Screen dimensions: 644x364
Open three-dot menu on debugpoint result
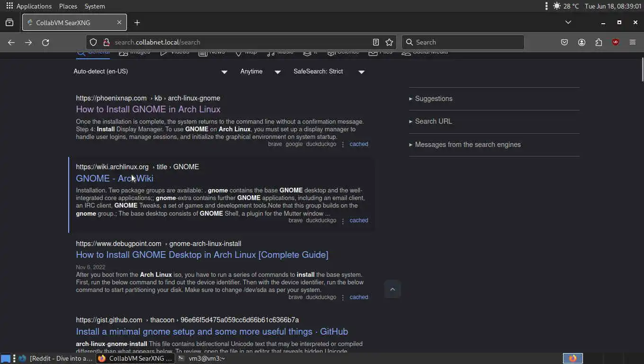click(343, 298)
